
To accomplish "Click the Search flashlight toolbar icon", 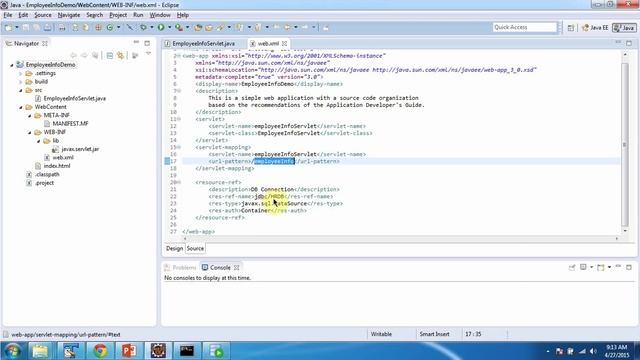I will [x=220, y=27].
